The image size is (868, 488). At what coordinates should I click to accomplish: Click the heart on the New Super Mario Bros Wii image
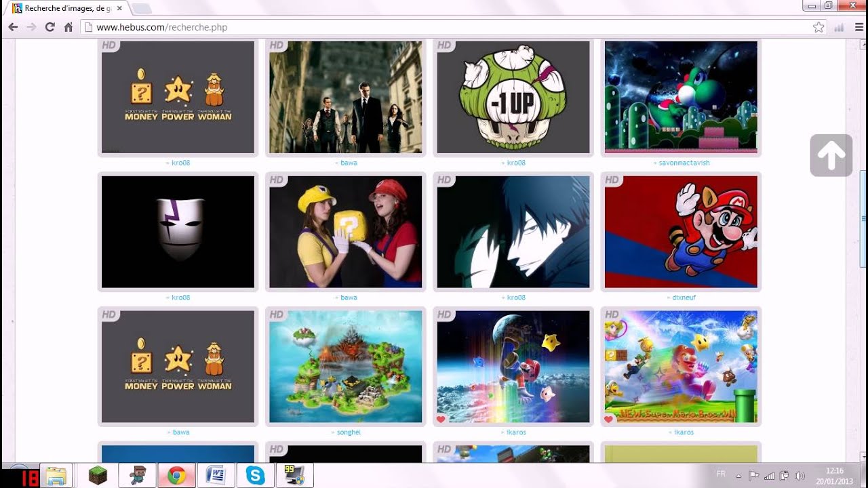point(609,420)
